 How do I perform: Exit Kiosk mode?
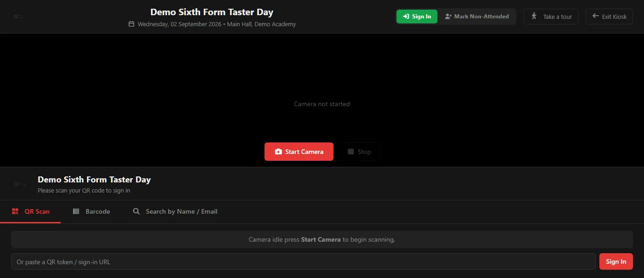pyautogui.click(x=609, y=17)
